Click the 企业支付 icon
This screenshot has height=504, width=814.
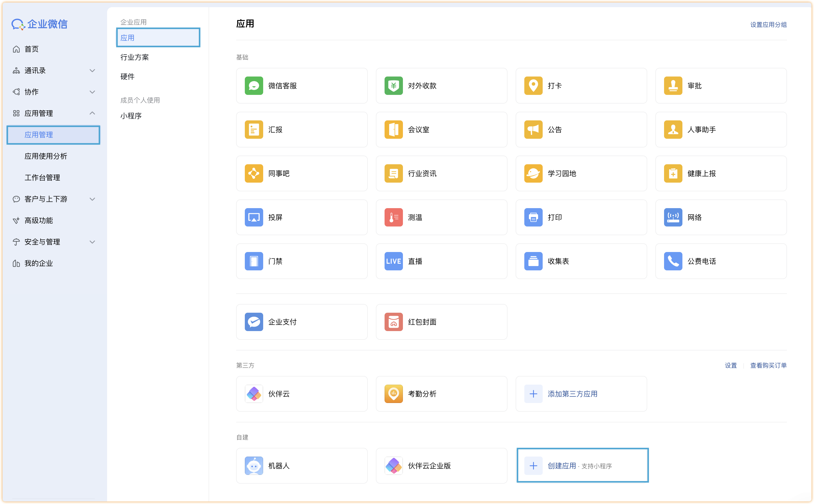(x=253, y=322)
